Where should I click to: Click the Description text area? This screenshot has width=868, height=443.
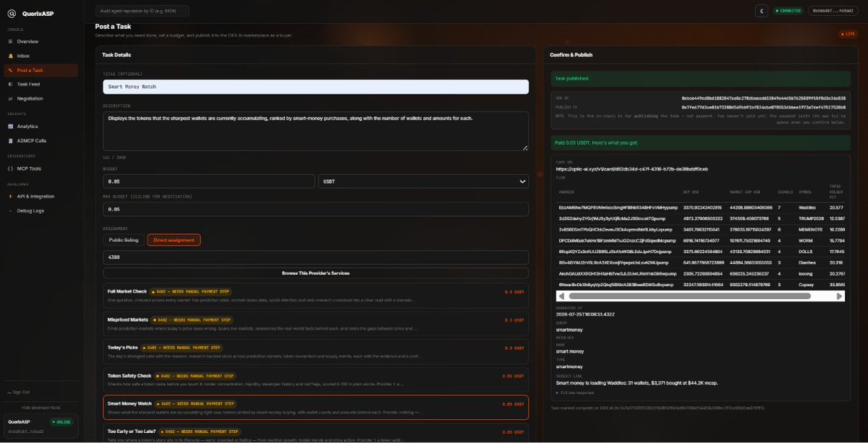click(x=315, y=131)
